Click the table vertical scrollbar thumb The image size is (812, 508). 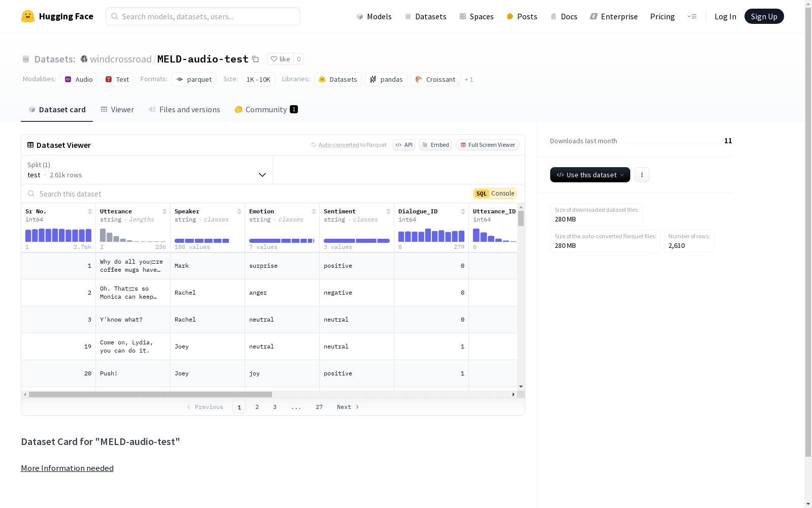[x=521, y=218]
